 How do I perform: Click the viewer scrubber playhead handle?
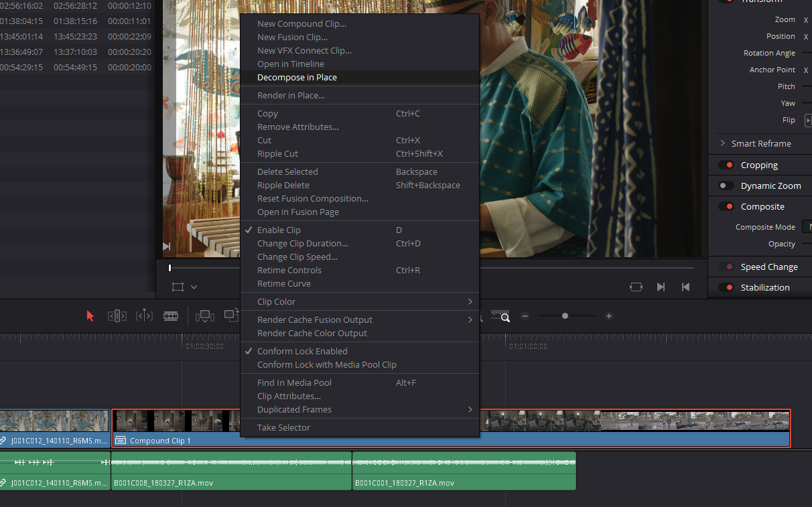click(170, 268)
